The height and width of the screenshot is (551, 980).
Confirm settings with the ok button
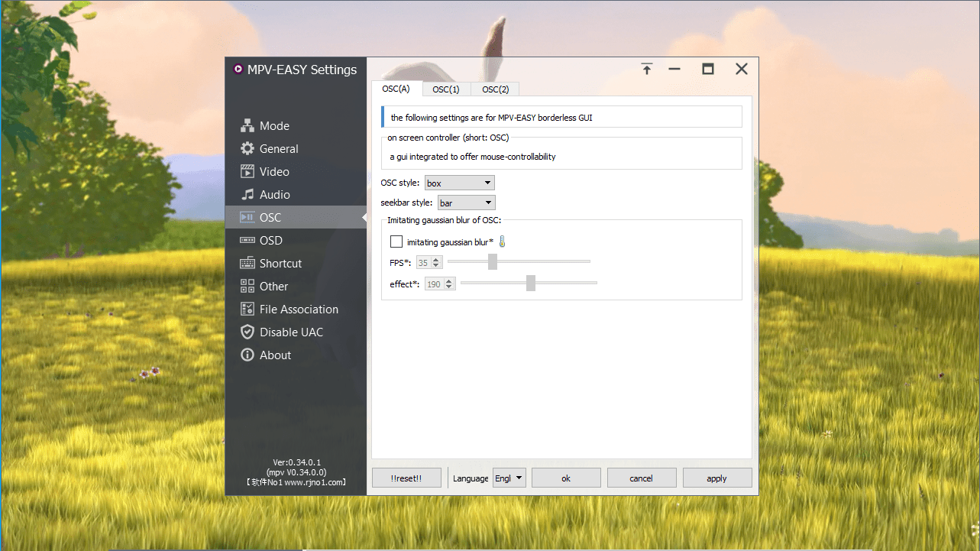[x=566, y=478]
